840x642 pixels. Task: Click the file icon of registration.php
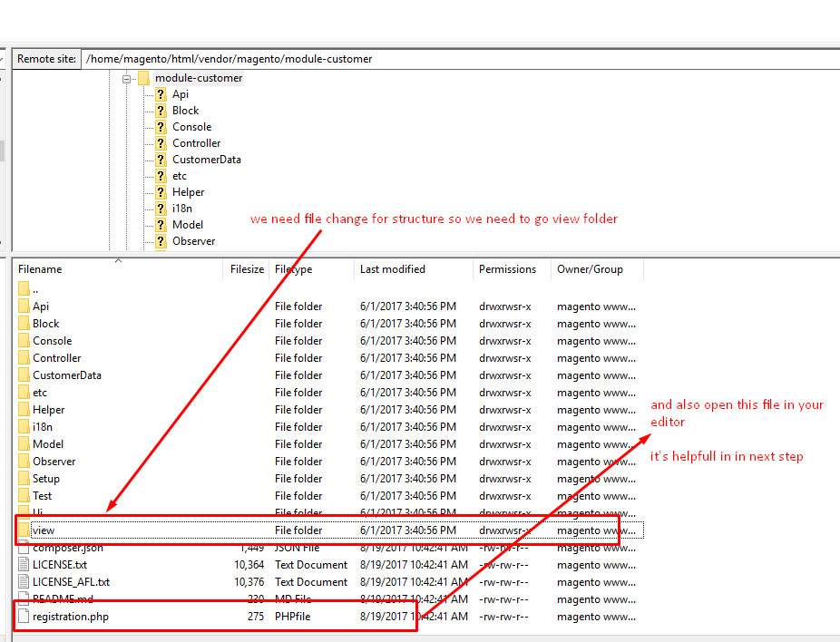tap(24, 617)
